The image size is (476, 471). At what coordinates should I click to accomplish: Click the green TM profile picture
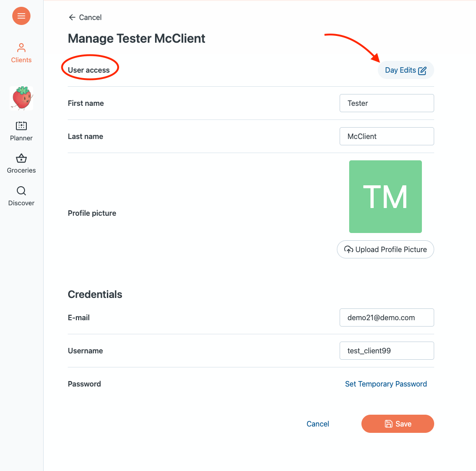pos(386,197)
